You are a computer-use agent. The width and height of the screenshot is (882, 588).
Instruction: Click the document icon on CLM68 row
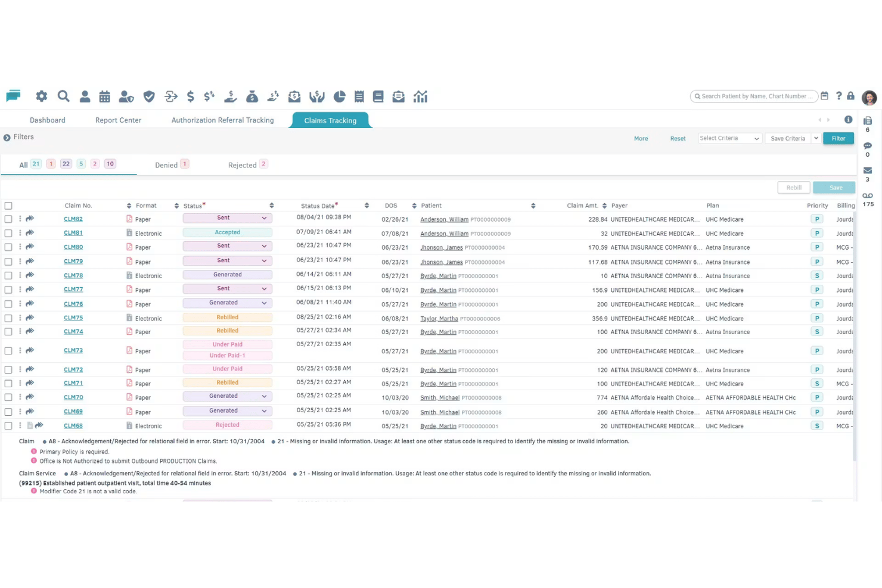[x=30, y=425]
